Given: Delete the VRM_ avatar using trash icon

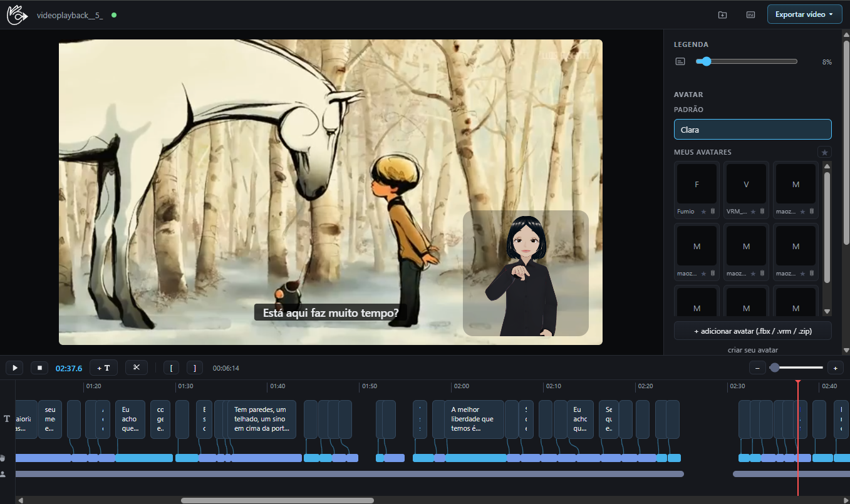Looking at the screenshot, I should coord(762,212).
